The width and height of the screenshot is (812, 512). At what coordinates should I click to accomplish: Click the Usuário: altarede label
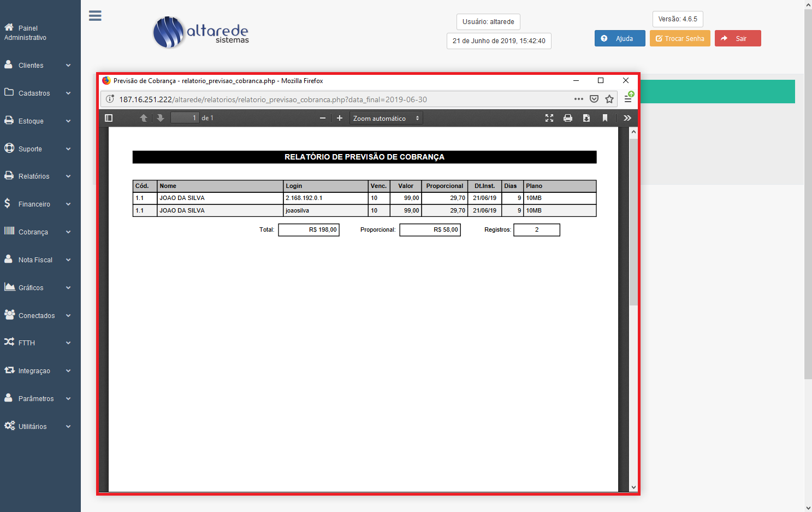click(488, 22)
